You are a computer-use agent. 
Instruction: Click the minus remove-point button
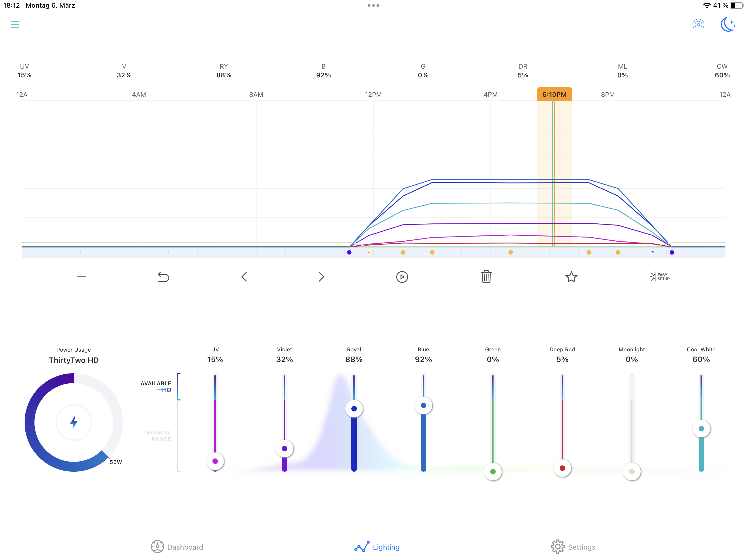pyautogui.click(x=81, y=277)
